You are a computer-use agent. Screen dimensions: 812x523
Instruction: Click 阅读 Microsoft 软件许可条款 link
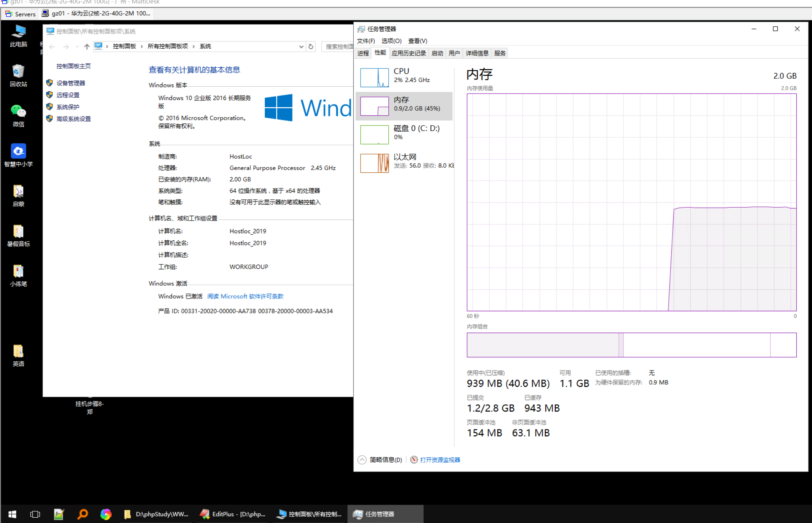coord(245,296)
